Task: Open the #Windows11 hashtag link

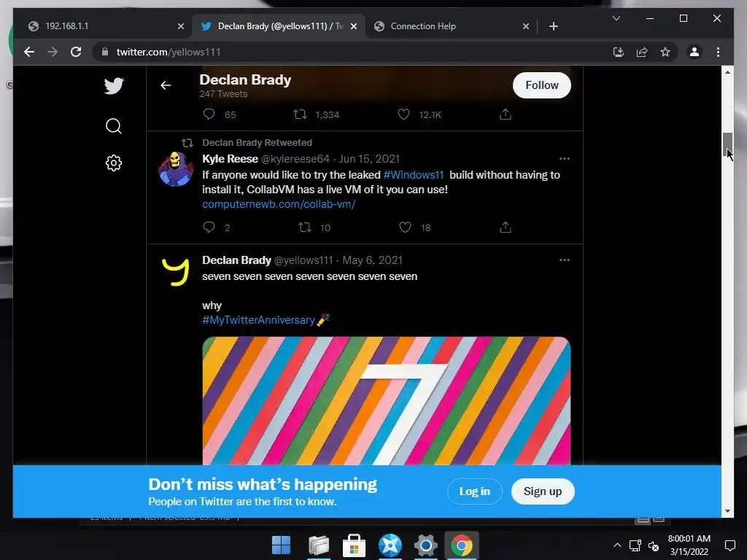Action: (x=414, y=175)
